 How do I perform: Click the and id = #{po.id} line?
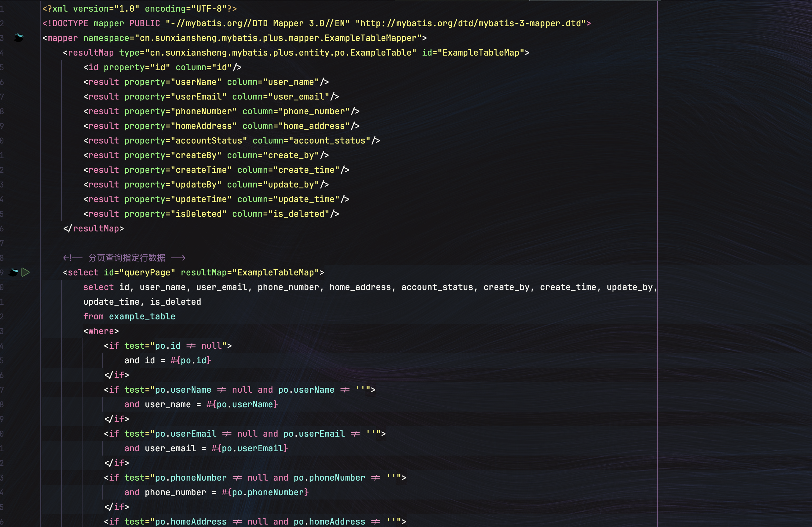click(168, 360)
